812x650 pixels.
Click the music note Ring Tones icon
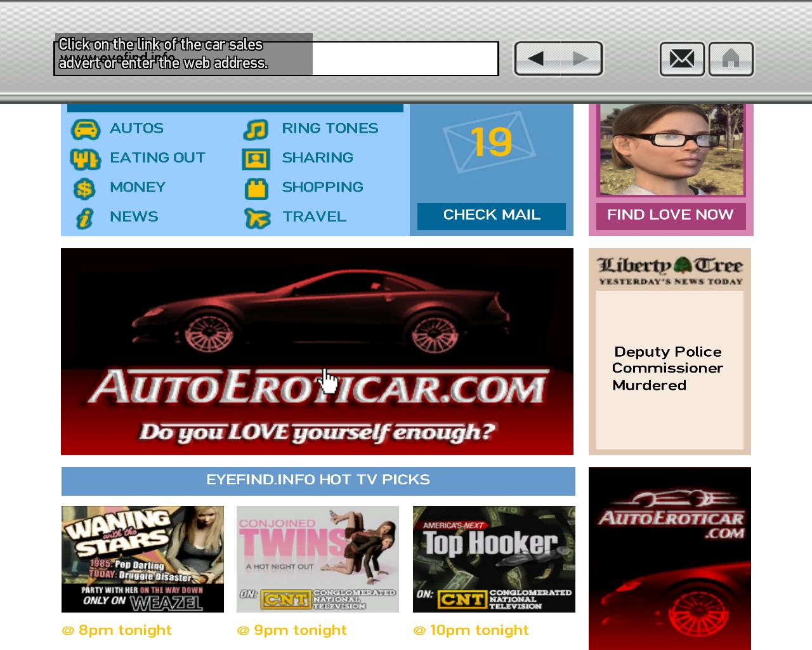tap(256, 129)
